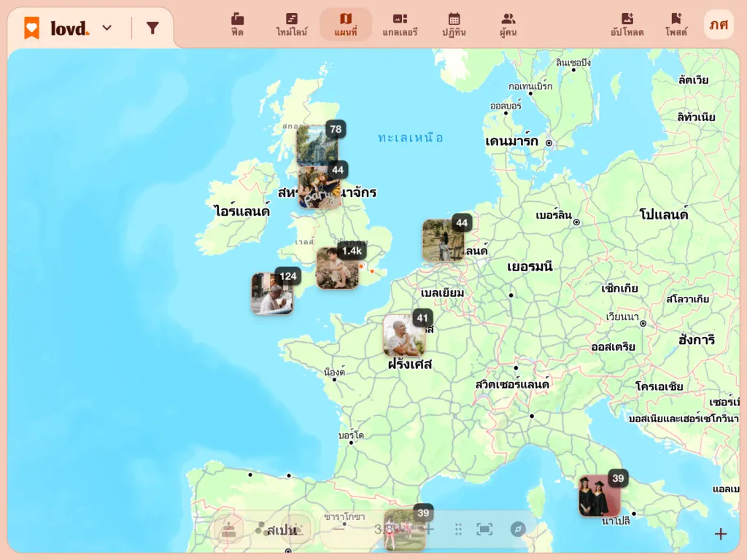The width and height of the screenshot is (747, 560).
Task: Click the เยอรมนี country label
Action: tap(530, 266)
